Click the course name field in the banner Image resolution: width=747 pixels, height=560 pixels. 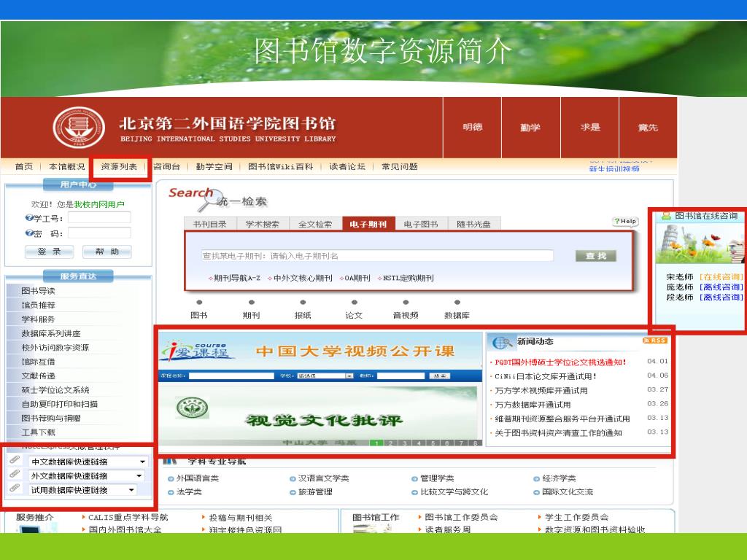(x=231, y=376)
